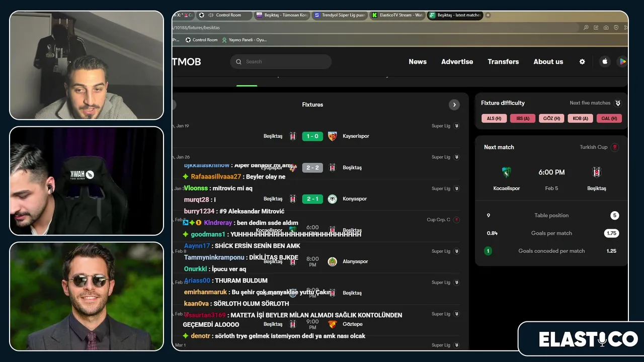This screenshot has height=362, width=644.
Task: Click Beşiktaş crest in Next match card
Action: 597,172
